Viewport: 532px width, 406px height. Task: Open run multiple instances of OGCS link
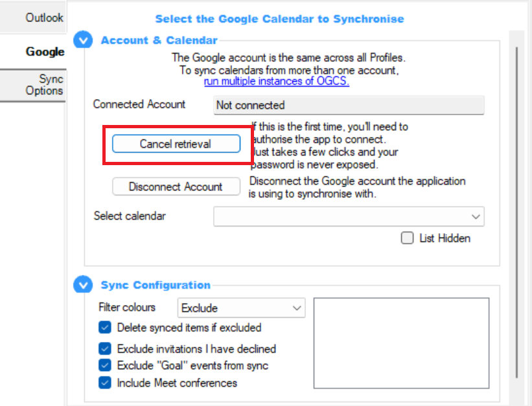(x=277, y=81)
